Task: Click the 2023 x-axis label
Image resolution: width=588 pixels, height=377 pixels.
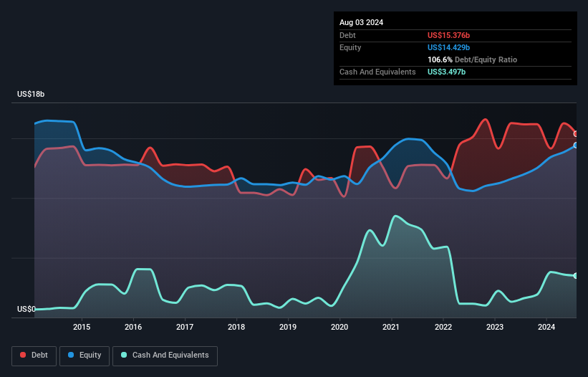Action: 495,327
